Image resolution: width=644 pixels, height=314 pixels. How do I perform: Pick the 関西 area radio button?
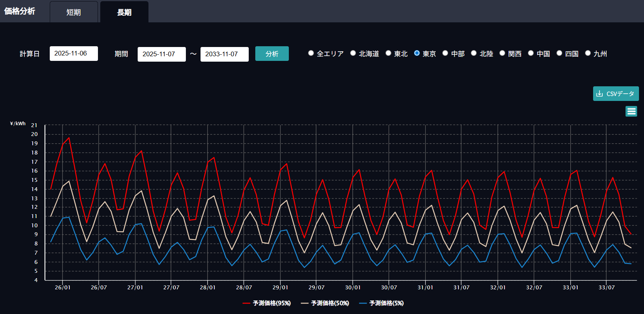[x=502, y=53]
